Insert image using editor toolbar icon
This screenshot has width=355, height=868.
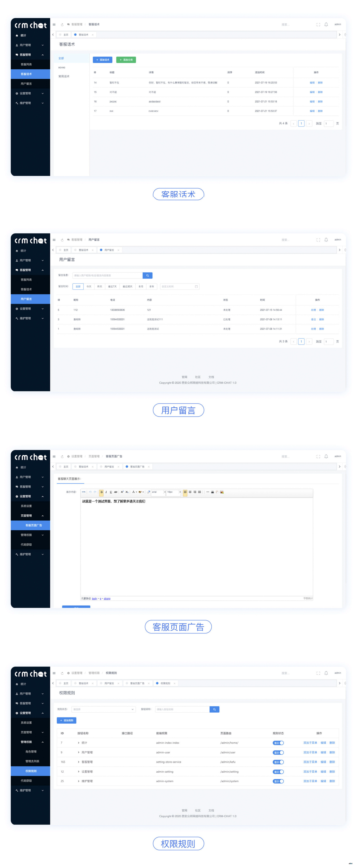coord(222,492)
